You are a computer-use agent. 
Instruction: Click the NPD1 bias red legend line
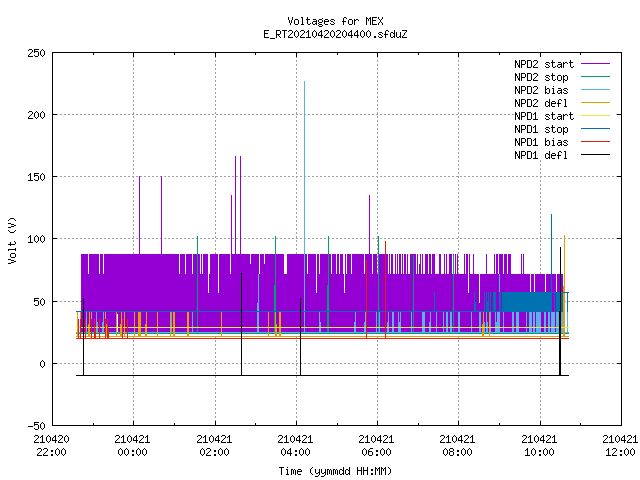pos(595,142)
